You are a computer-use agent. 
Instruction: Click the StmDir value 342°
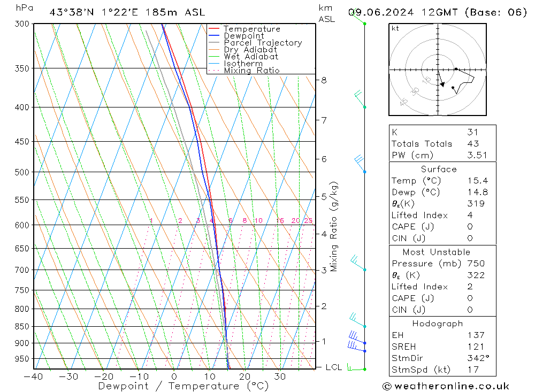click(x=478, y=358)
